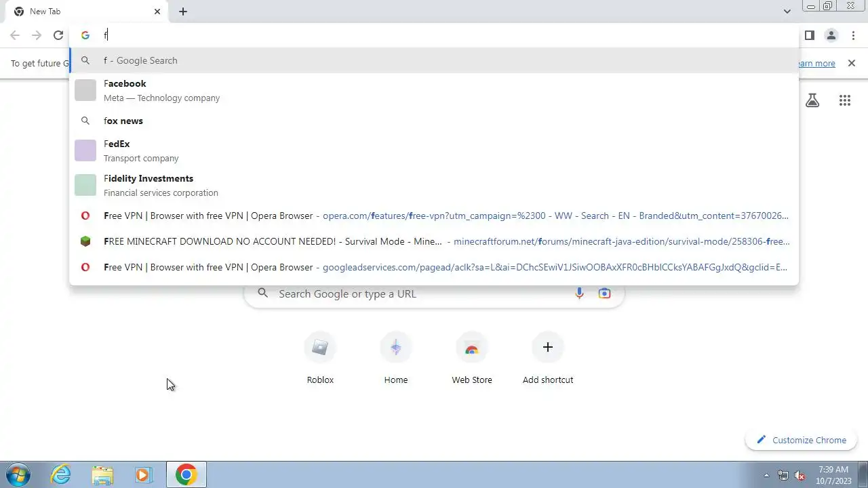Toggle the side panel icon
Screen dimensions: 868x488
click(809, 35)
